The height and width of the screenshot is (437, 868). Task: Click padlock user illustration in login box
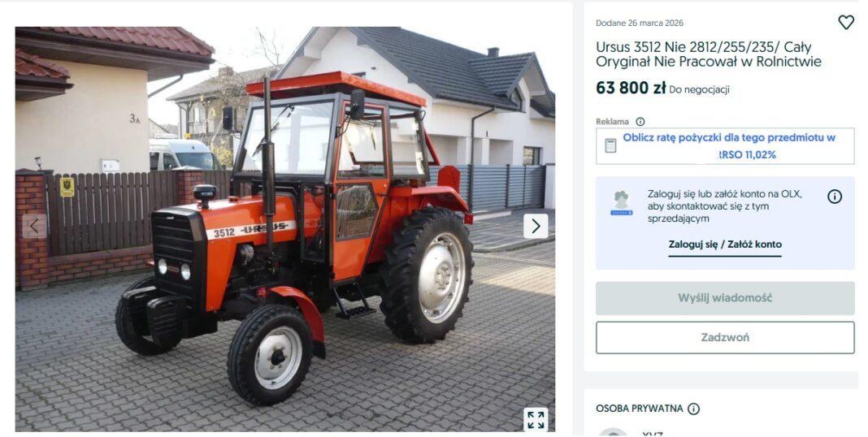click(621, 204)
